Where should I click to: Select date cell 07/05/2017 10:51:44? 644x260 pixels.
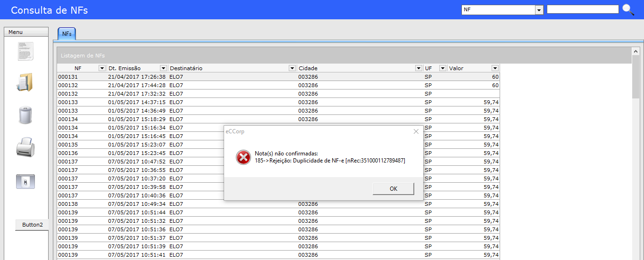pos(137,212)
